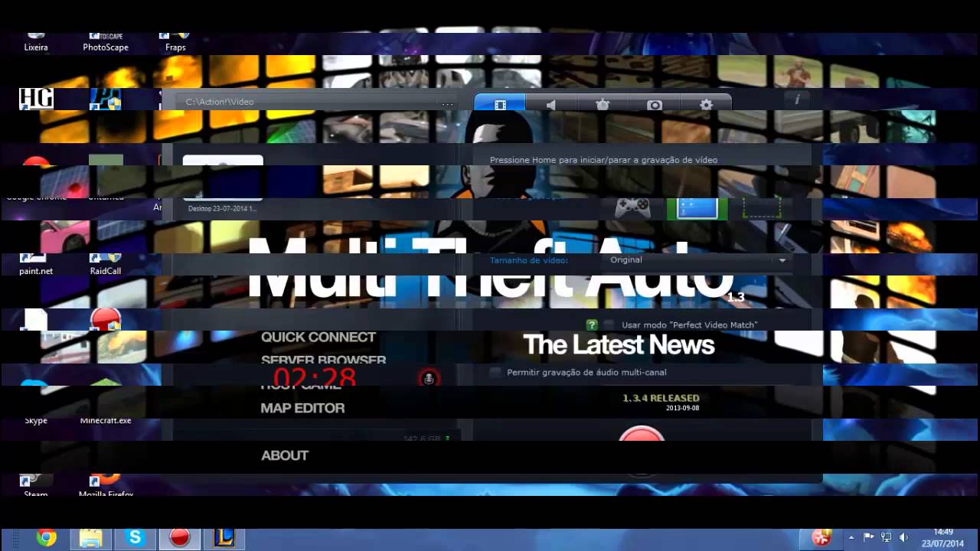
Task: Click the Action Center flag tray icon
Action: tap(868, 537)
